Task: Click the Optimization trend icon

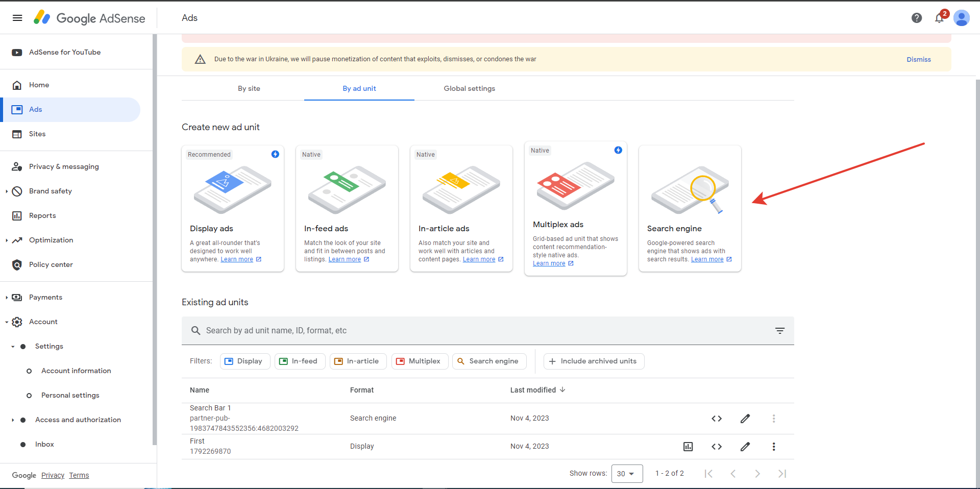Action: click(17, 240)
